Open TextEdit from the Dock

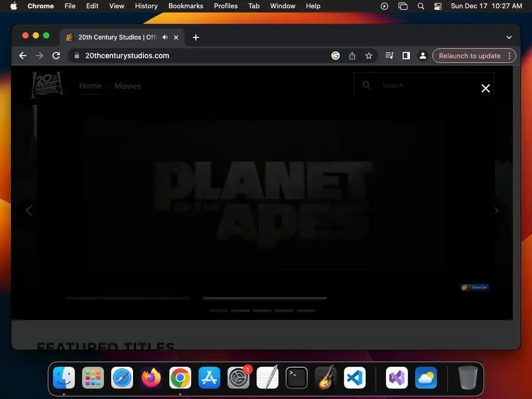click(x=268, y=378)
